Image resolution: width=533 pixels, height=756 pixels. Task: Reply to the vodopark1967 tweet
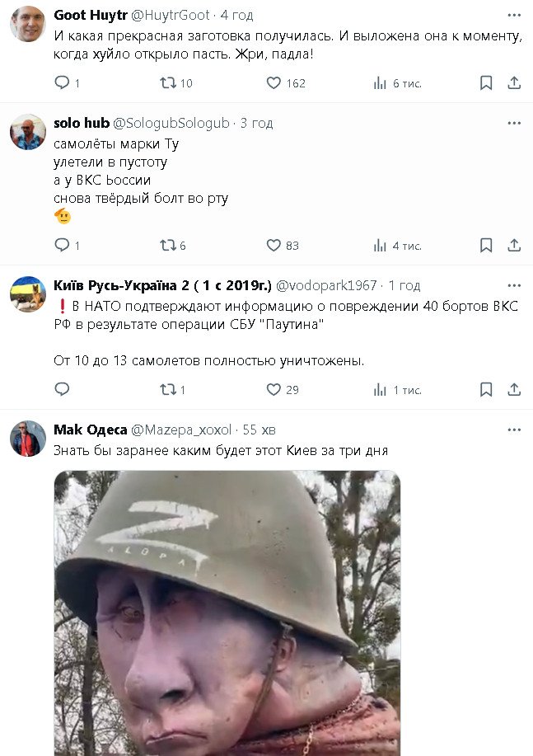[x=62, y=389]
